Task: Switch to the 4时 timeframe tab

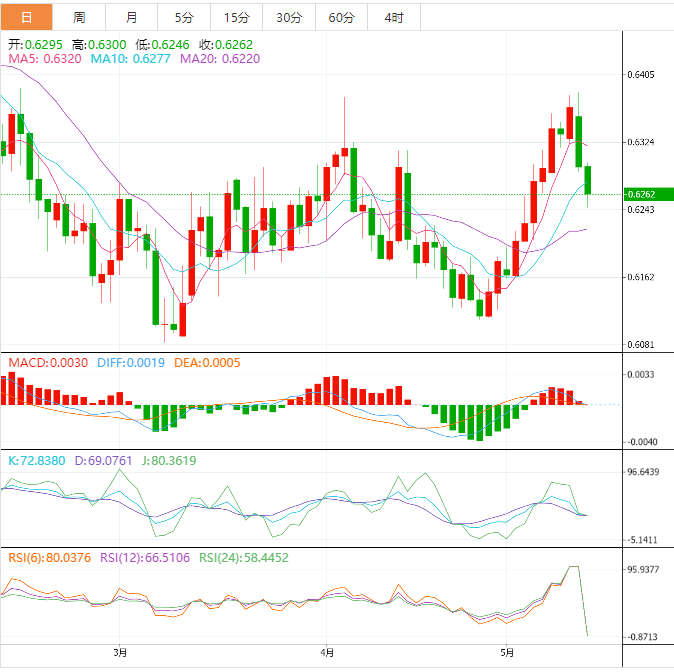Action: click(393, 17)
